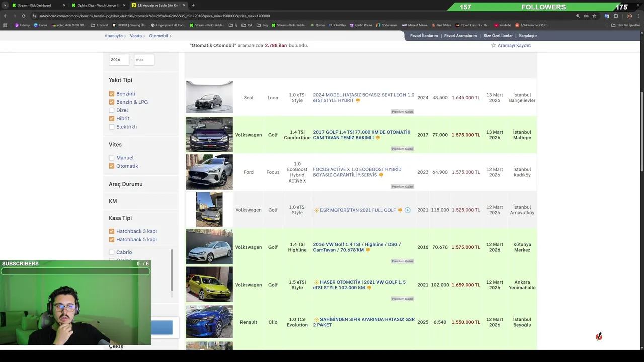The image size is (644, 362).
Task: Close the Stream - Kick Dashboard tab
Action: pyautogui.click(x=64, y=5)
